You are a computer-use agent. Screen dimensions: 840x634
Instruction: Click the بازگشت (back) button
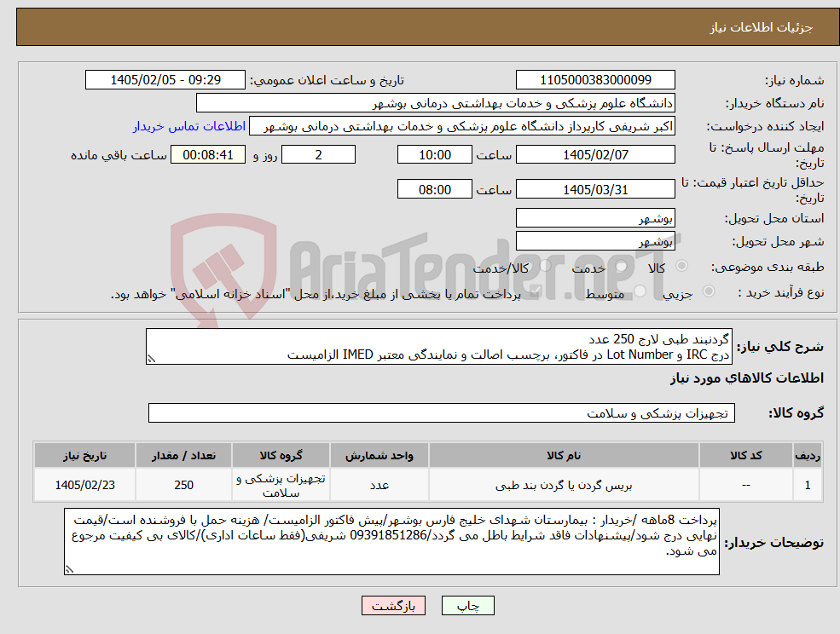pyautogui.click(x=393, y=606)
